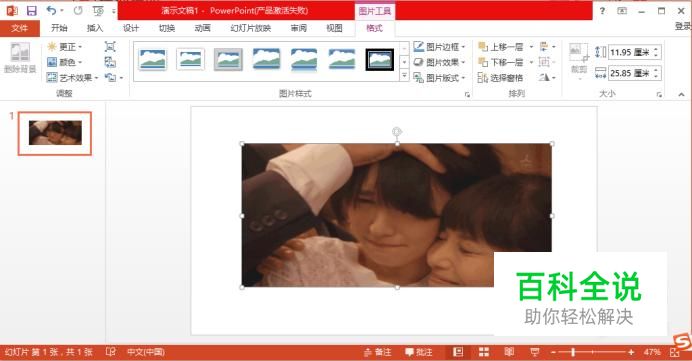Open the 图片版式 dropdown
692x361 pixels.
(x=440, y=78)
